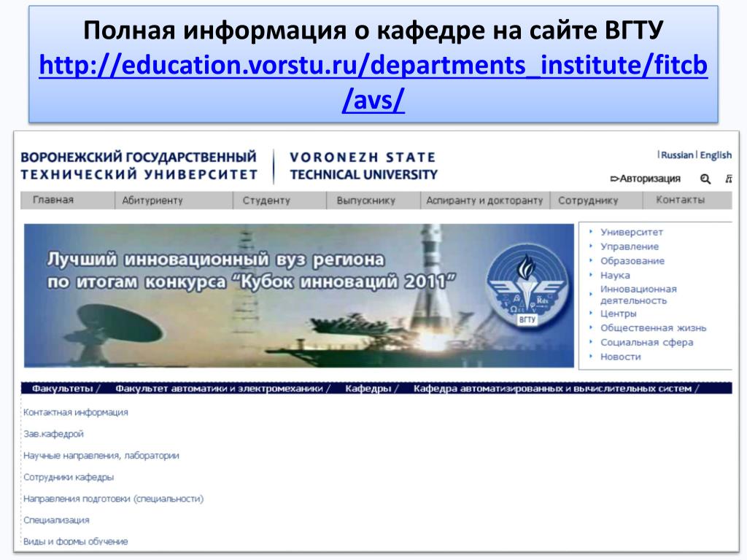Open Сотрудники кафедры link
Viewport: 747px width, 560px height.
[x=69, y=477]
